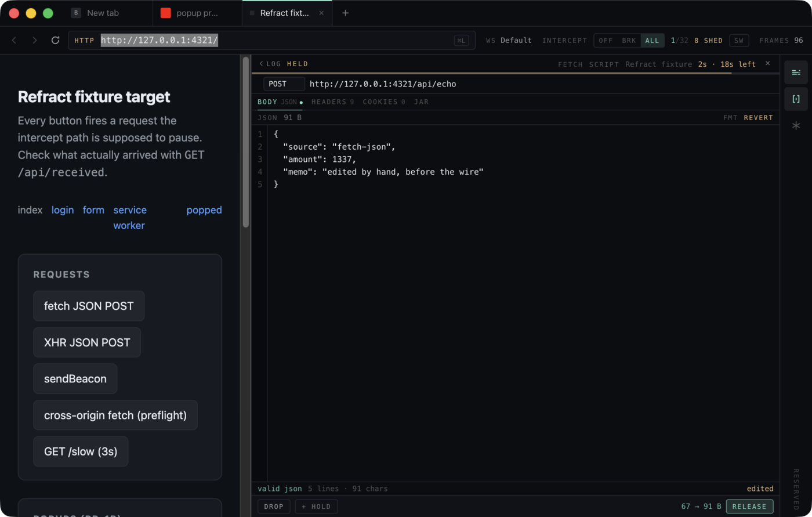Open the login link
Screen dimensions: 812x517
(x=63, y=210)
